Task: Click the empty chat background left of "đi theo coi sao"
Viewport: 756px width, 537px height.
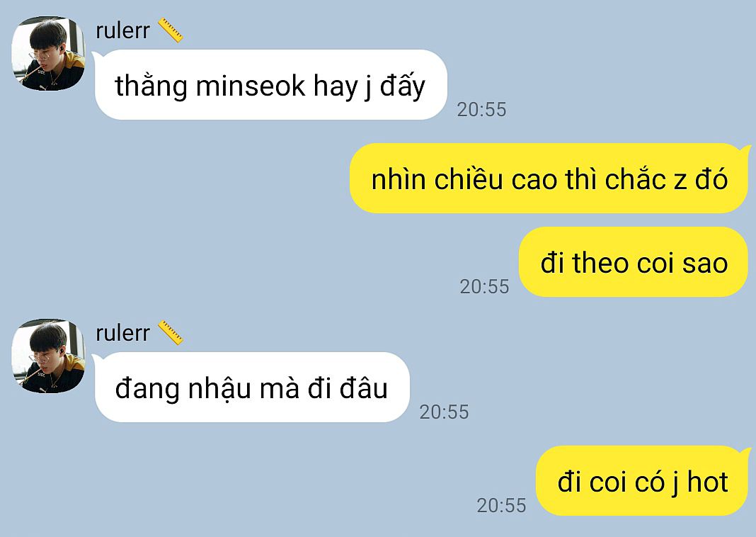Action: pos(241,263)
